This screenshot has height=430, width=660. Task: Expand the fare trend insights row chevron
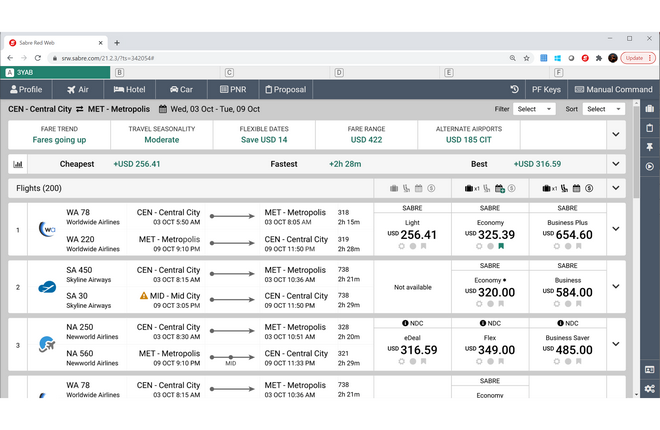click(x=616, y=134)
